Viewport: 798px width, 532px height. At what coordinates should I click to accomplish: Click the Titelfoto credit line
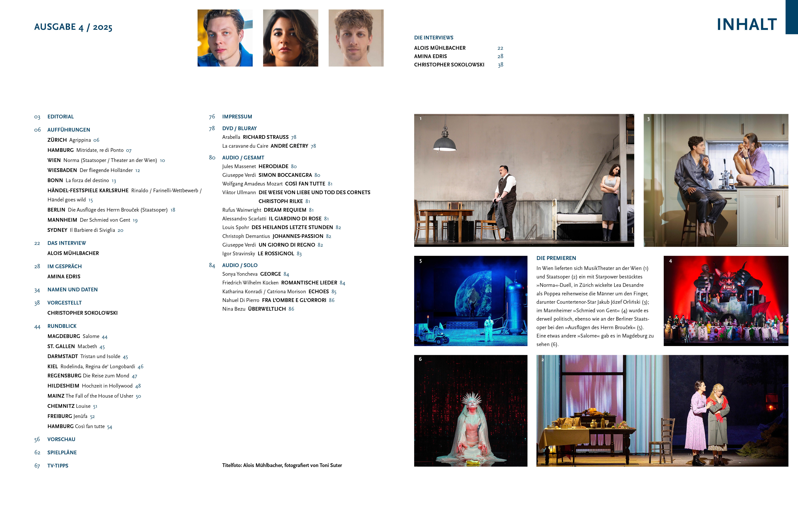(x=282, y=466)
